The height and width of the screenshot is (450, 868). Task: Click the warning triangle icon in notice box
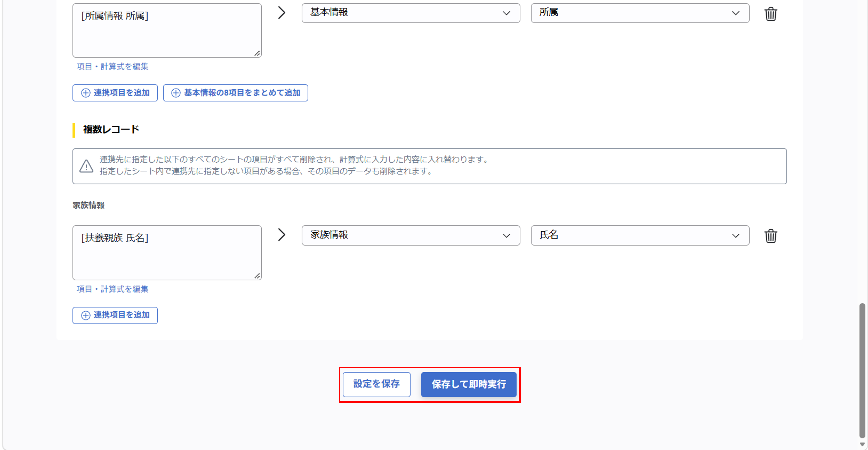[x=86, y=166]
